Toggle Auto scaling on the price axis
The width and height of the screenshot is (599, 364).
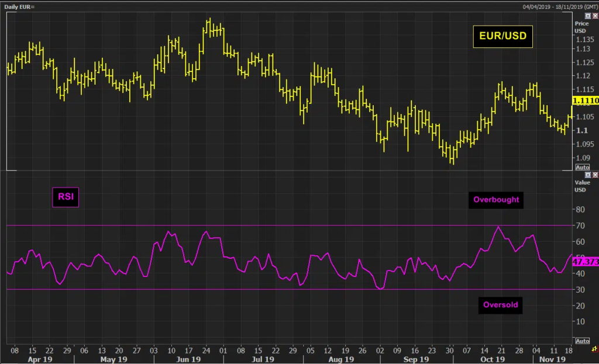point(582,167)
